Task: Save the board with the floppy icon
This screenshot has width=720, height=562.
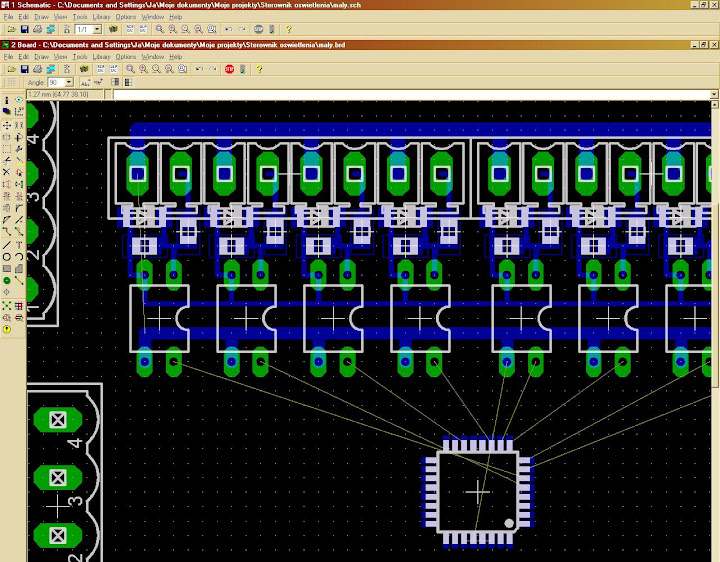Action: (x=24, y=69)
